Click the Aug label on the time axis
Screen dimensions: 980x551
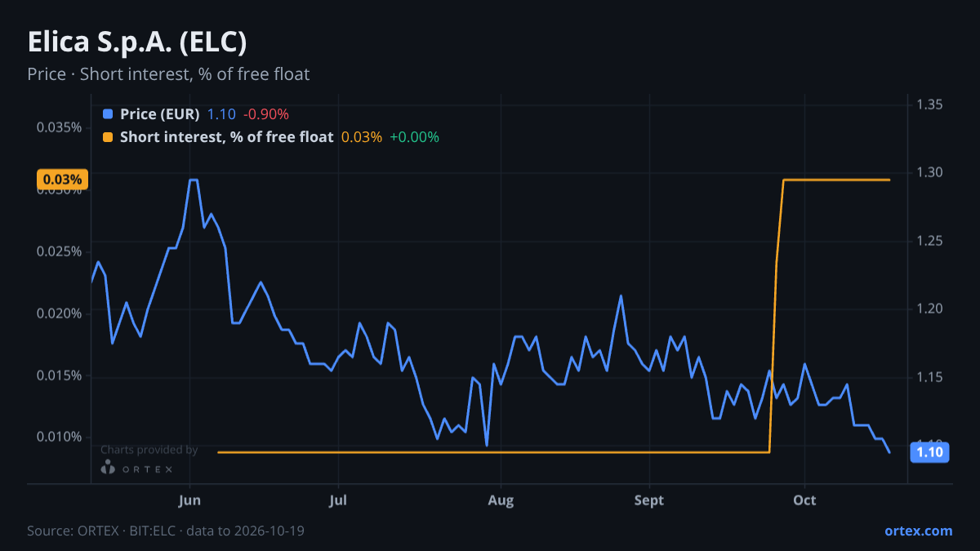pyautogui.click(x=501, y=500)
